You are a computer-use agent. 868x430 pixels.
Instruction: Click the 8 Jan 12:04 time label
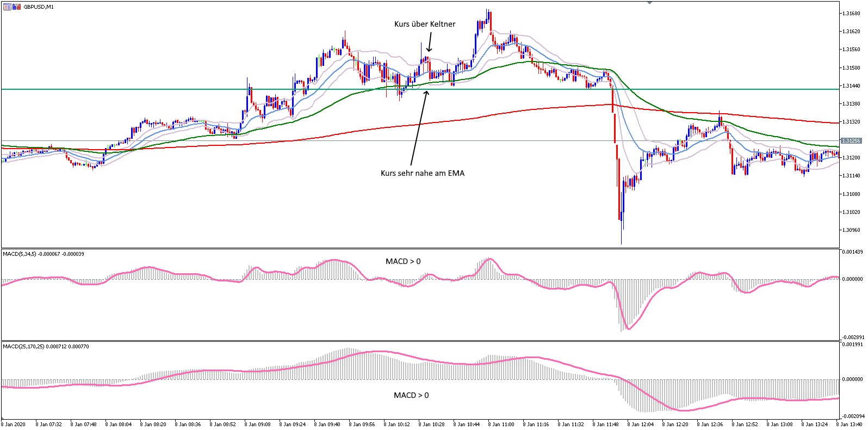pyautogui.click(x=641, y=424)
